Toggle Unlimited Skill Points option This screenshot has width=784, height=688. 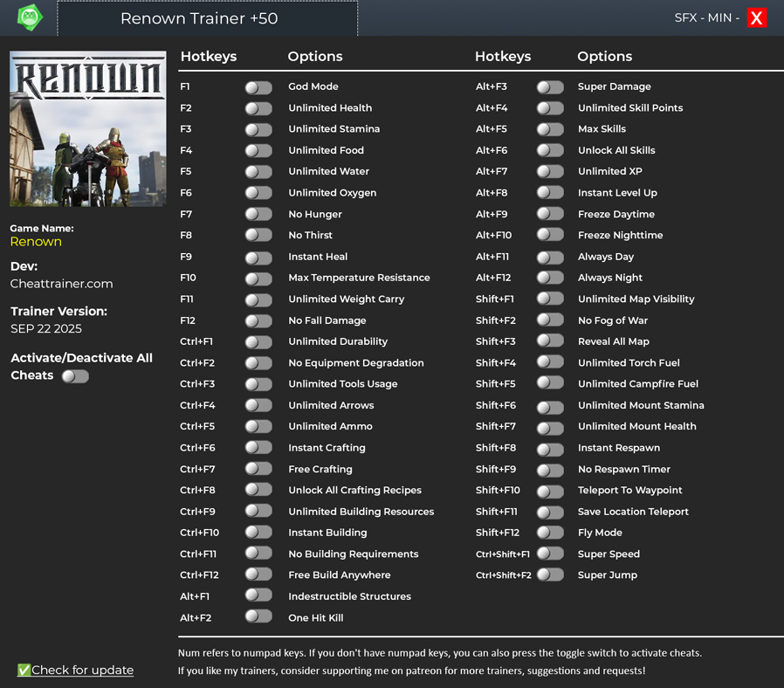tap(550, 108)
